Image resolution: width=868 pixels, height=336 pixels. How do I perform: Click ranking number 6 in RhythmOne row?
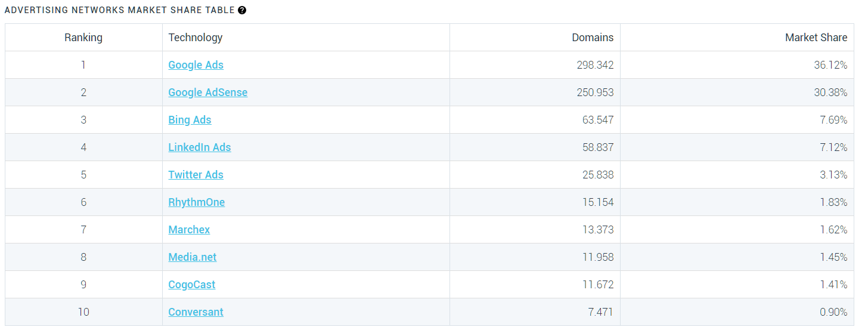point(83,202)
